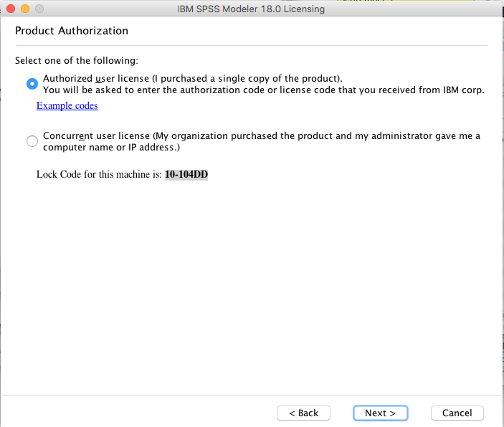Viewport: 504px width, 427px height.
Task: Open the Example codes link
Action: pos(67,106)
